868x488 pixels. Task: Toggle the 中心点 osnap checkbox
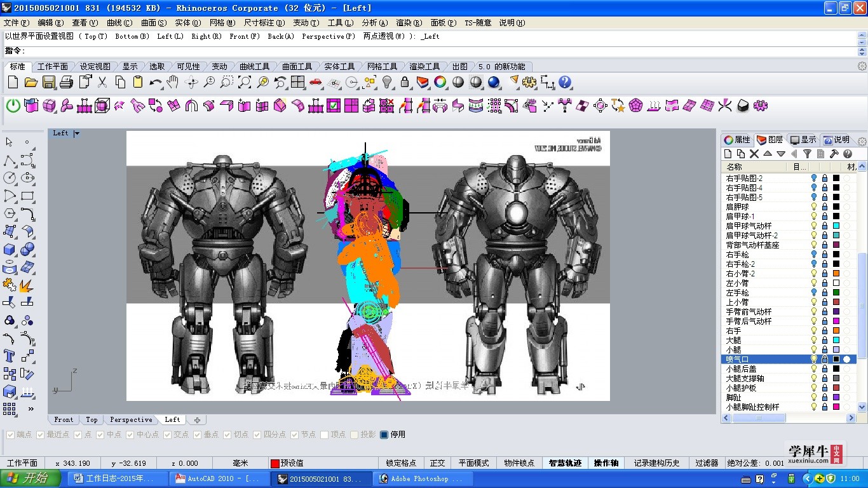click(x=130, y=435)
